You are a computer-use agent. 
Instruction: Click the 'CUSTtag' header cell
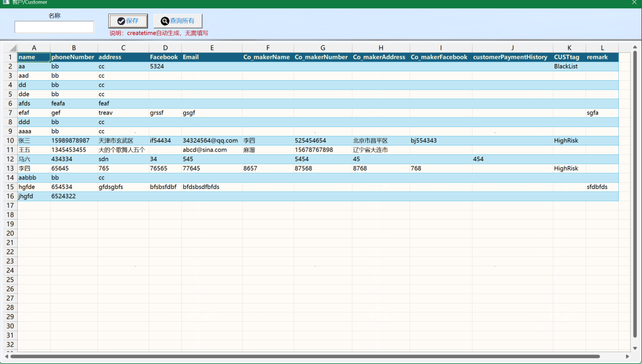(569, 57)
